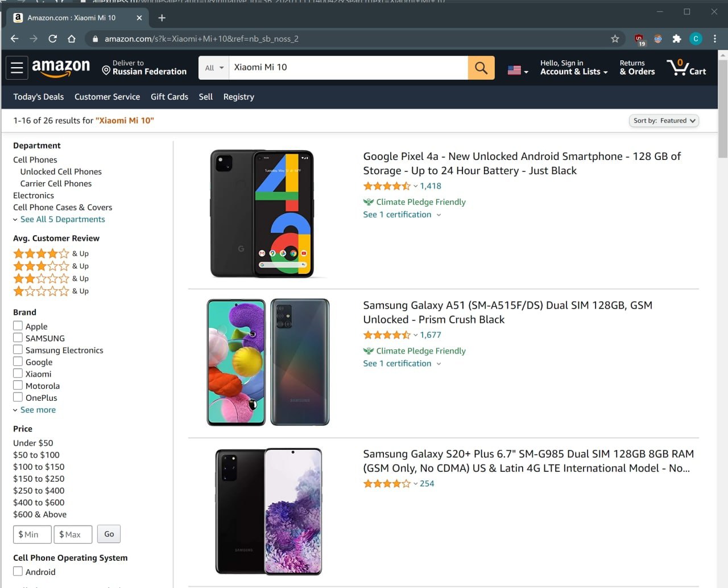The height and width of the screenshot is (588, 728).
Task: Open the browser extensions puzzle icon
Action: tap(677, 39)
